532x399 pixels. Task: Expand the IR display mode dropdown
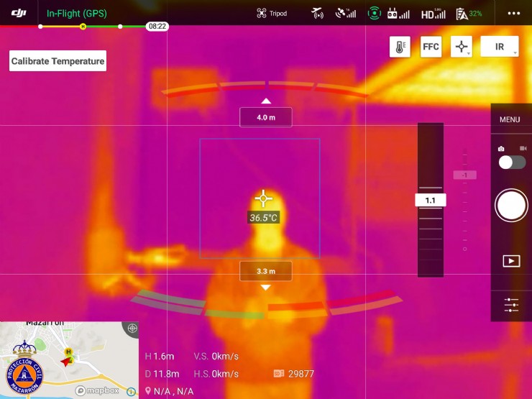click(500, 47)
